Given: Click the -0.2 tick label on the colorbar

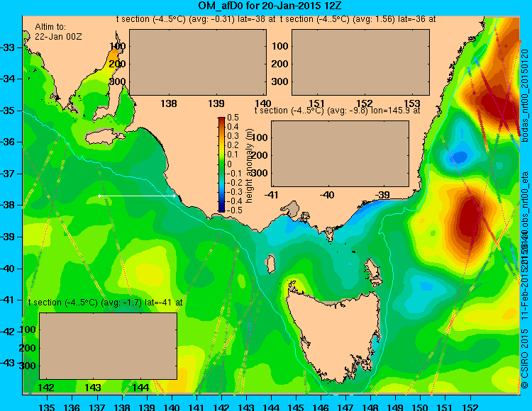Looking at the screenshot, I should click(x=233, y=182).
